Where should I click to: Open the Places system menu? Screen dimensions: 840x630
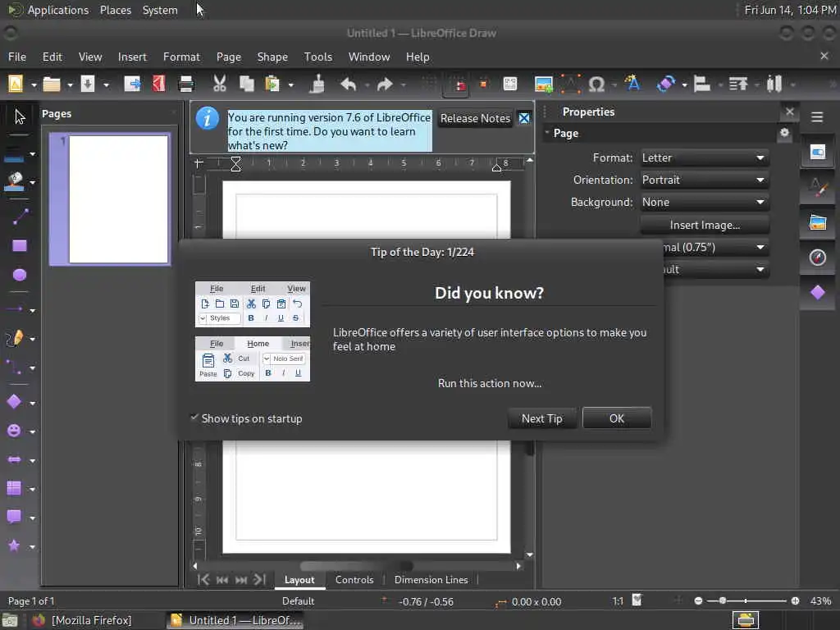point(115,10)
